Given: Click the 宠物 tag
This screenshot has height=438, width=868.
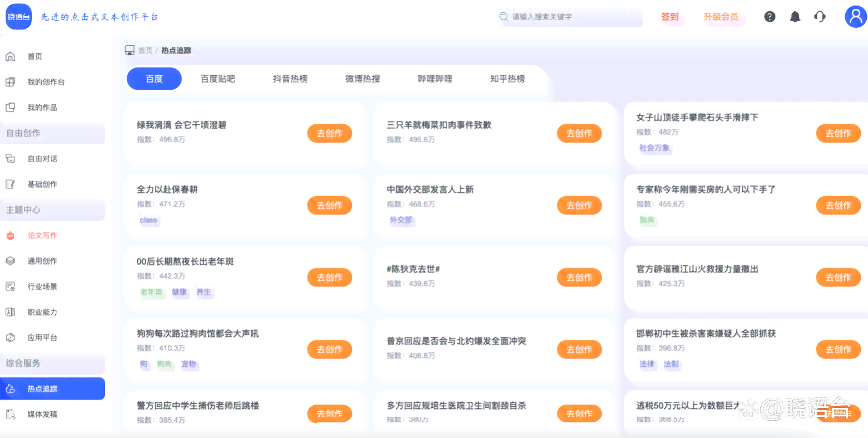Looking at the screenshot, I should [x=189, y=364].
